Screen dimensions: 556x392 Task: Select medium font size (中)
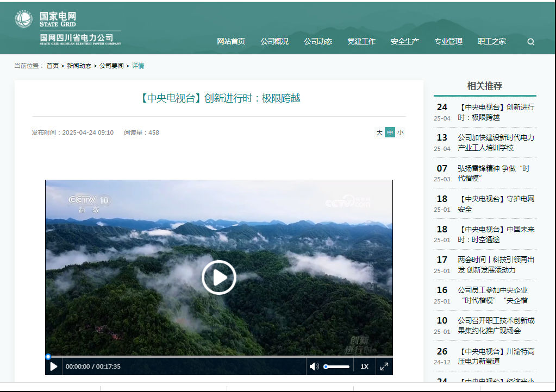390,132
